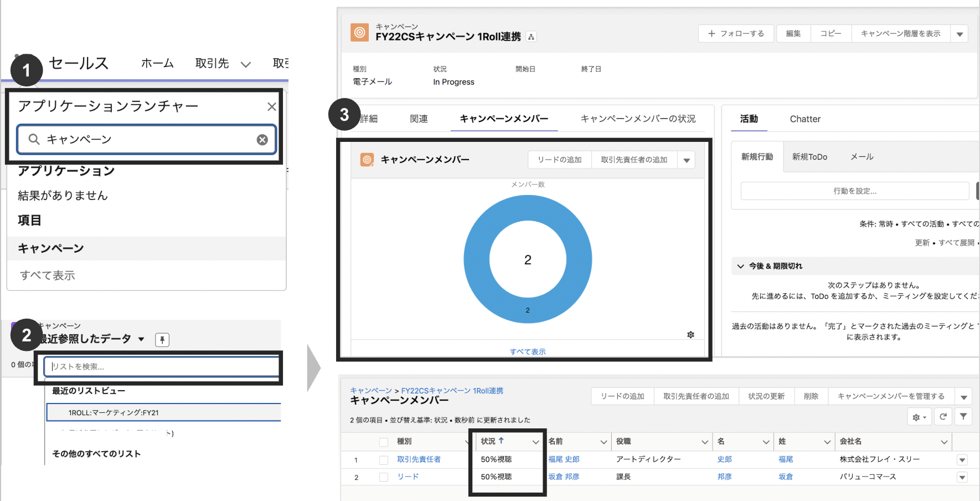Open chart settings gear on member count donut
The width and height of the screenshot is (980, 501).
click(690, 335)
